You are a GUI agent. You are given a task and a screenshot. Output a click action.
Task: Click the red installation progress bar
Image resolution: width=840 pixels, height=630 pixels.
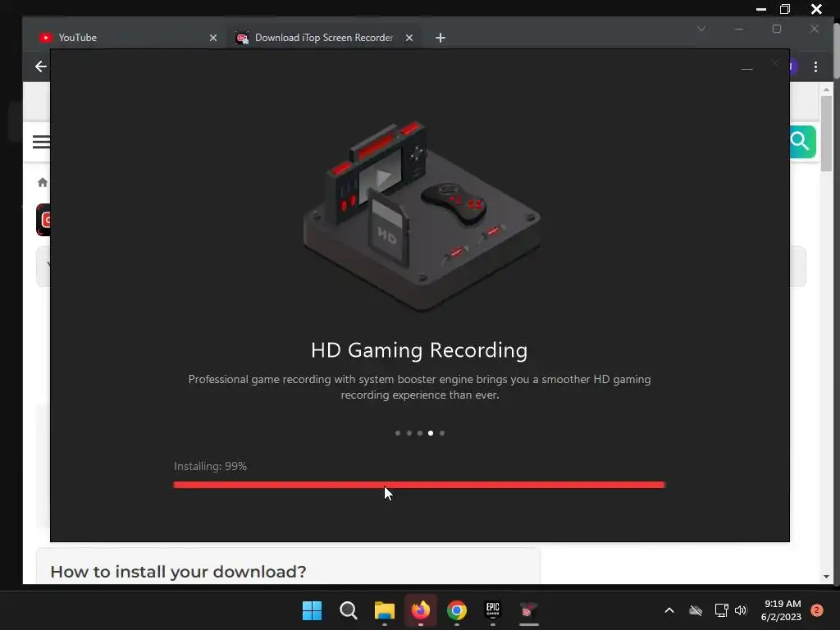click(x=419, y=485)
